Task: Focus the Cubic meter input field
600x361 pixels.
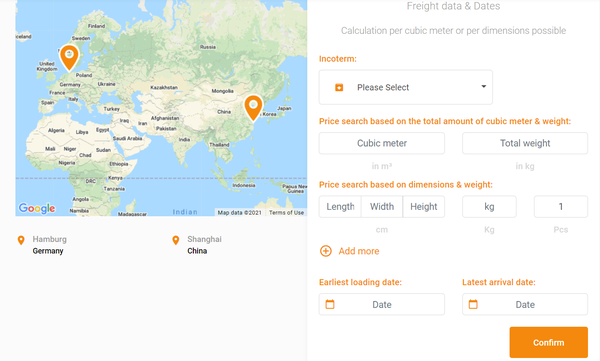Action: [382, 143]
